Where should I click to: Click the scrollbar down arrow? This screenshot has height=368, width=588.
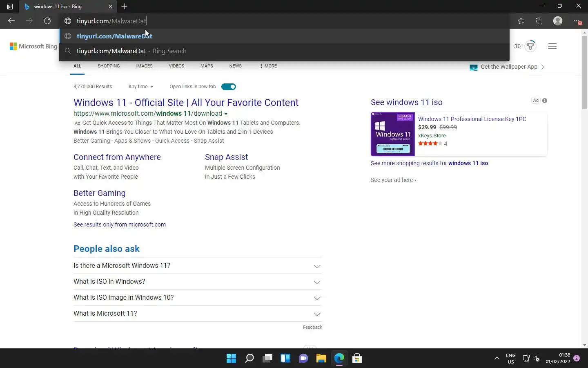click(584, 345)
